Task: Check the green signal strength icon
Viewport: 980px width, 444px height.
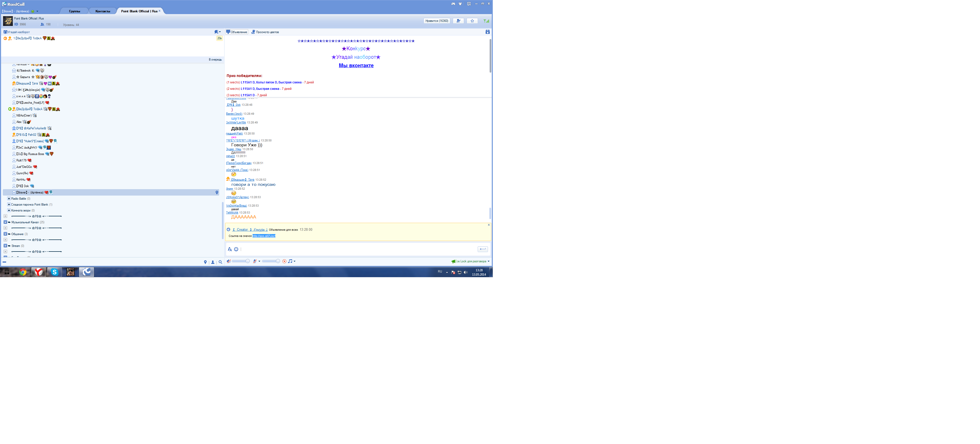Action: click(x=486, y=21)
